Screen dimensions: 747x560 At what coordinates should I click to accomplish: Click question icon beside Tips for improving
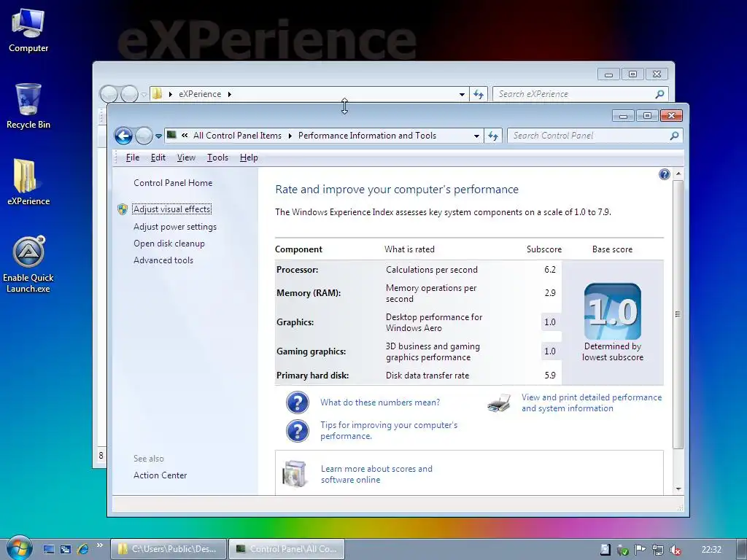(x=298, y=430)
